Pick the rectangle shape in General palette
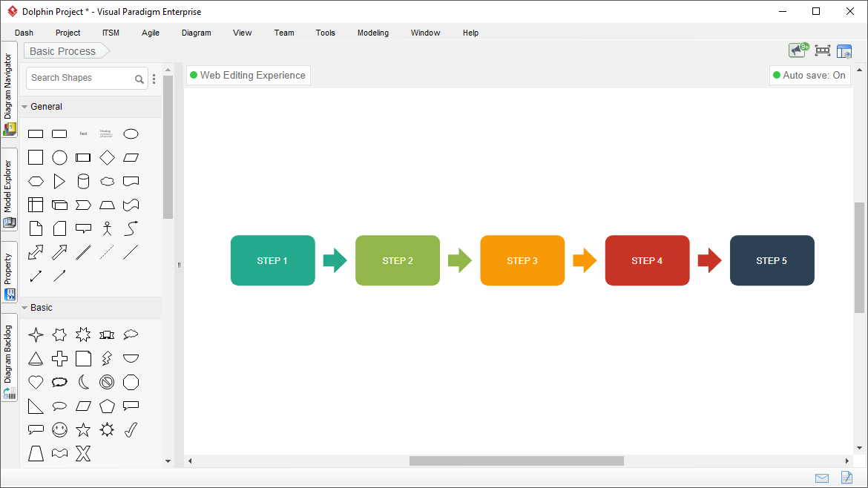This screenshot has height=488, width=868. (36, 134)
